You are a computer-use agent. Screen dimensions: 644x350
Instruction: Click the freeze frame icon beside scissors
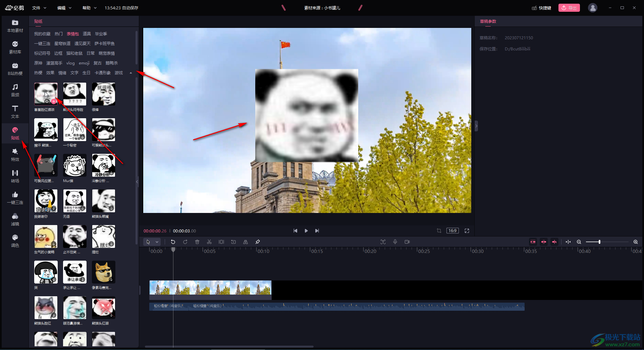(x=221, y=242)
